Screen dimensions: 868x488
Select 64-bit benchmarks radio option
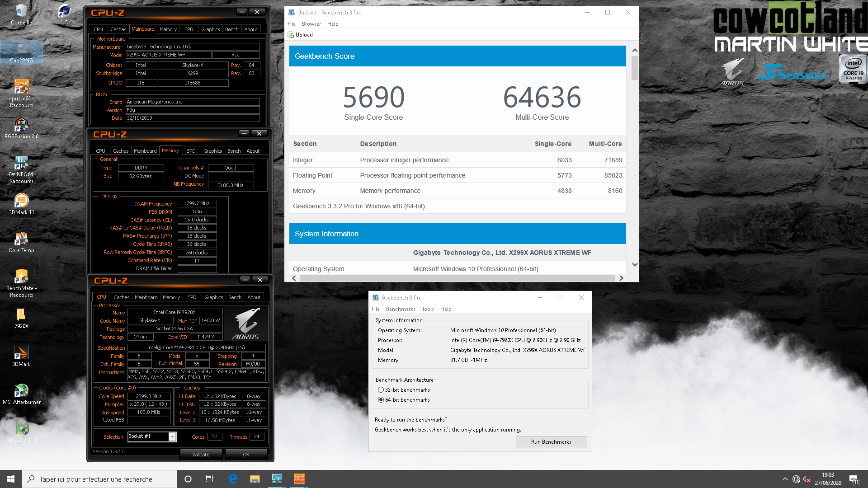click(x=381, y=400)
